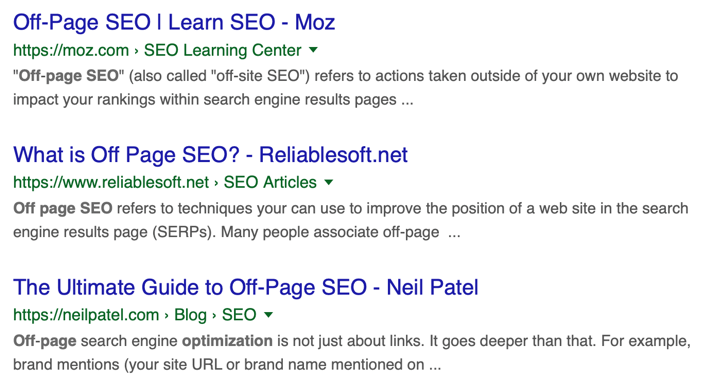Click the bold 'Off page SEO' in the Reliablesoft snippet
Viewport: 712px width, 391px height.
tap(63, 208)
